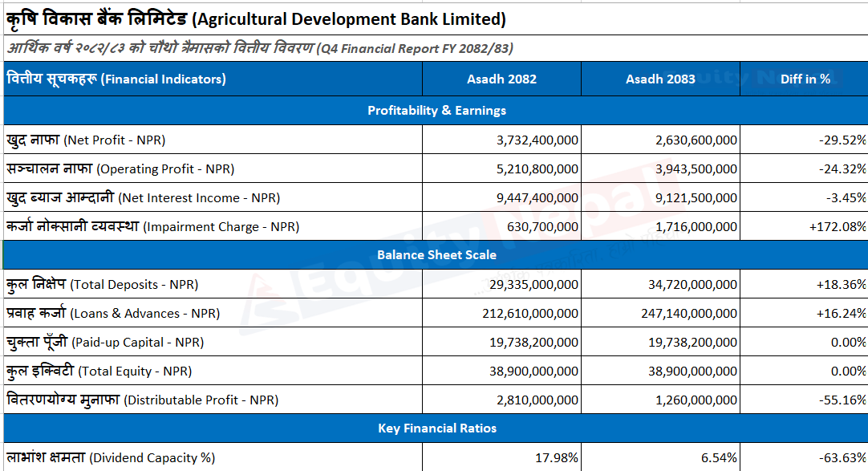
Task: Click the 2,630,600,000 net profit value
Action: point(660,140)
